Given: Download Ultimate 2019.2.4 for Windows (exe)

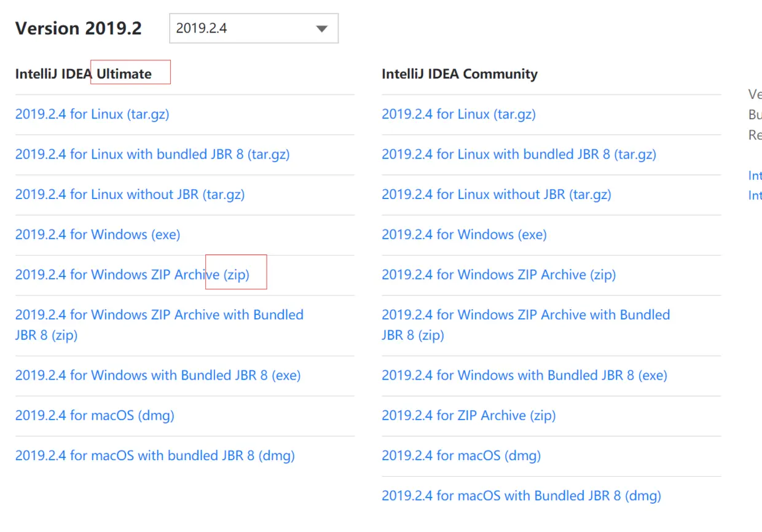Looking at the screenshot, I should click(x=98, y=235).
